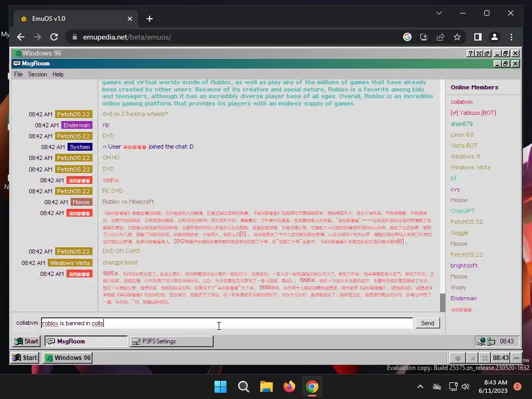Screen dimensions: 532x399
Task: Click the expand arrows icon in EmuOS taskbar
Action: [x=485, y=358]
